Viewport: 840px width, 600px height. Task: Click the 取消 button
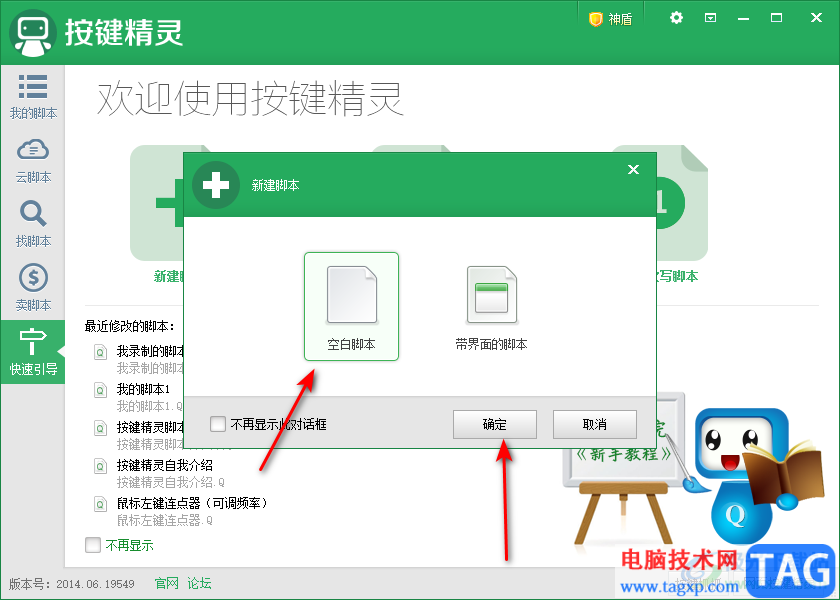(x=595, y=424)
